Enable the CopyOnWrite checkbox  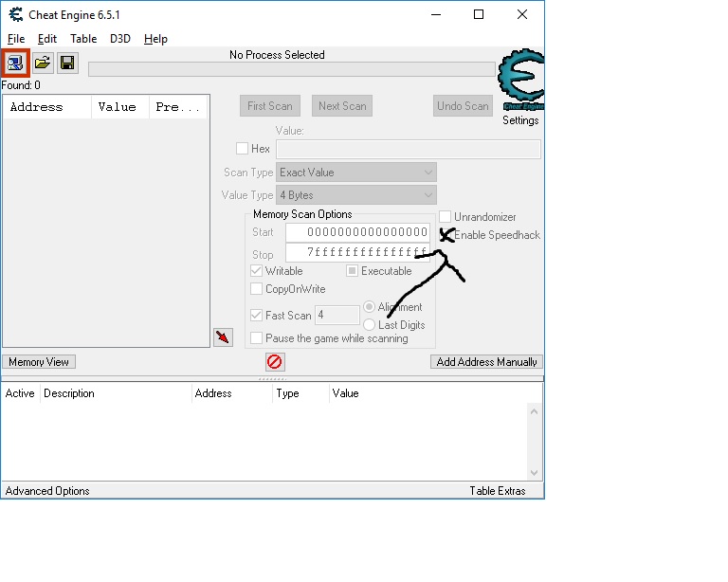(x=257, y=289)
